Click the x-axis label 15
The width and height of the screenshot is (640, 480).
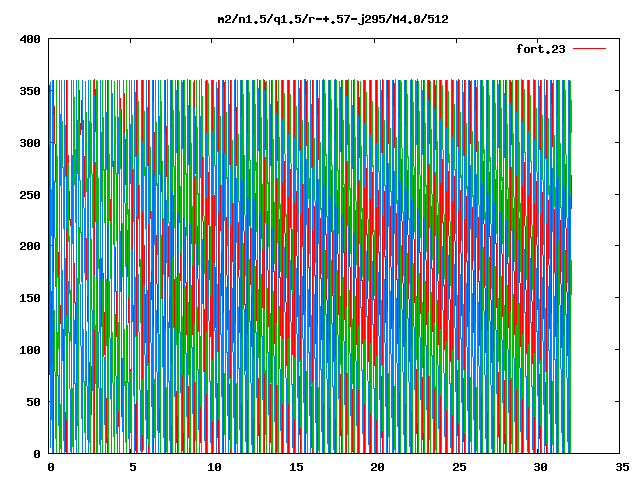296,467
